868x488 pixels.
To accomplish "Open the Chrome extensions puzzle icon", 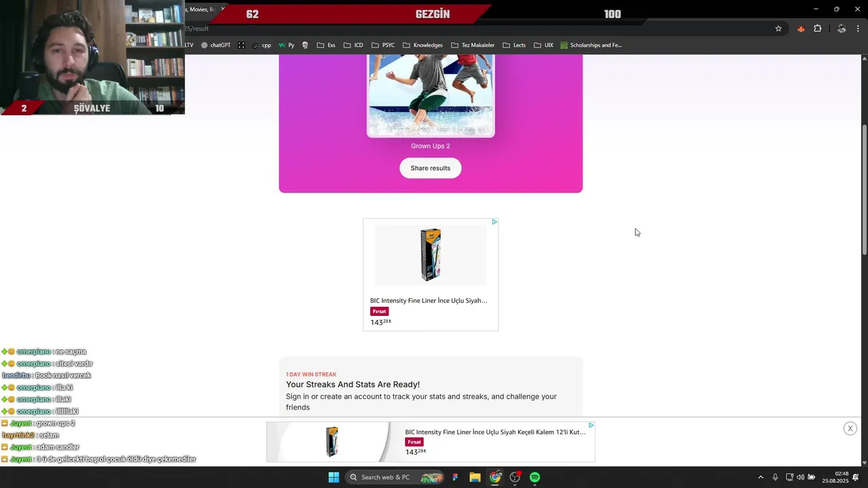I will (x=818, y=28).
